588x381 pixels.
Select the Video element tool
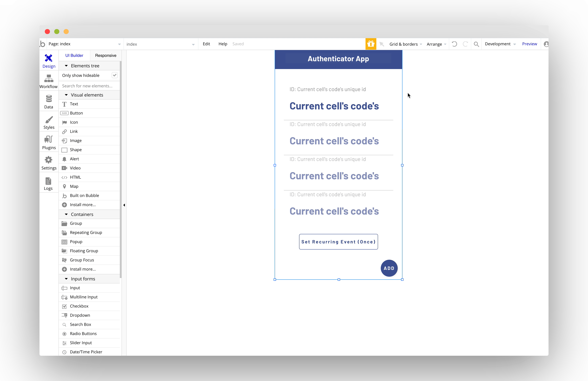tap(89, 168)
